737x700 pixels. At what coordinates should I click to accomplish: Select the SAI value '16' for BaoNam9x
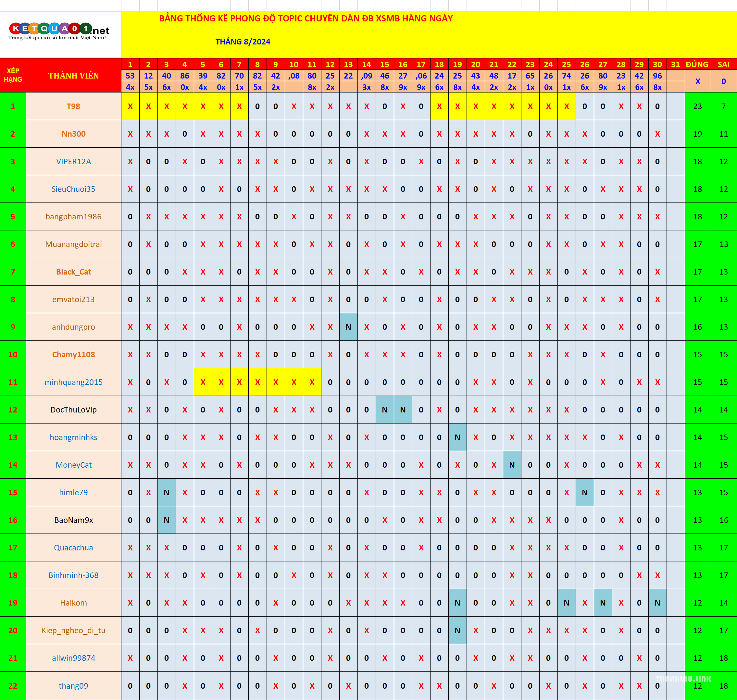pyautogui.click(x=724, y=520)
